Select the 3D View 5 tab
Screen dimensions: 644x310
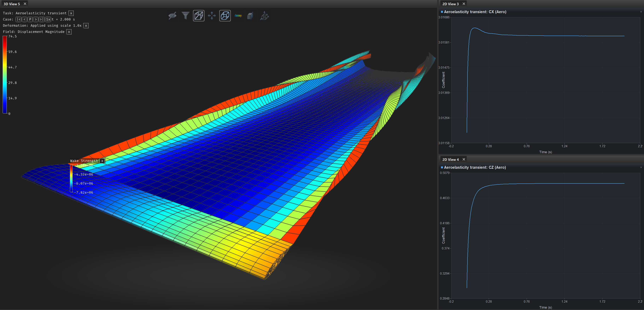(11, 4)
